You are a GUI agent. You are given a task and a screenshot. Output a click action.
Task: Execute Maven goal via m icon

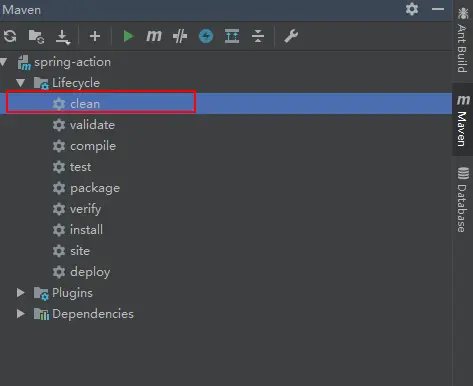pyautogui.click(x=154, y=36)
